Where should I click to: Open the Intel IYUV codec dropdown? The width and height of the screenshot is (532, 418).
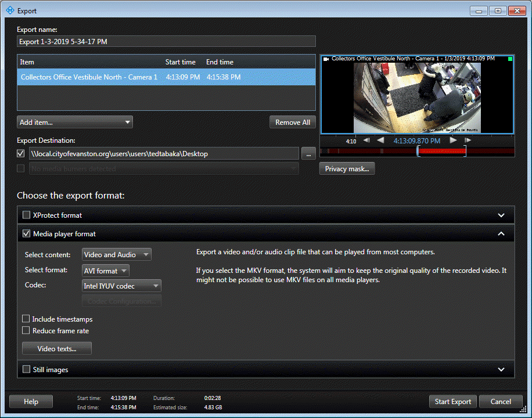tap(121, 285)
